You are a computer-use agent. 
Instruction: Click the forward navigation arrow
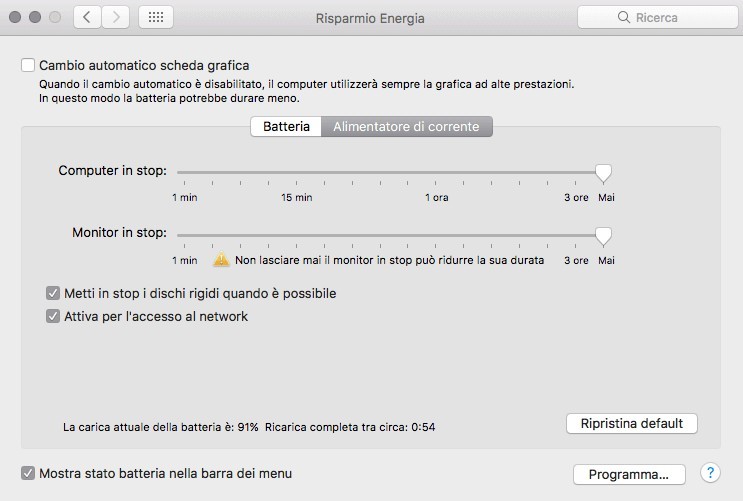[x=117, y=17]
